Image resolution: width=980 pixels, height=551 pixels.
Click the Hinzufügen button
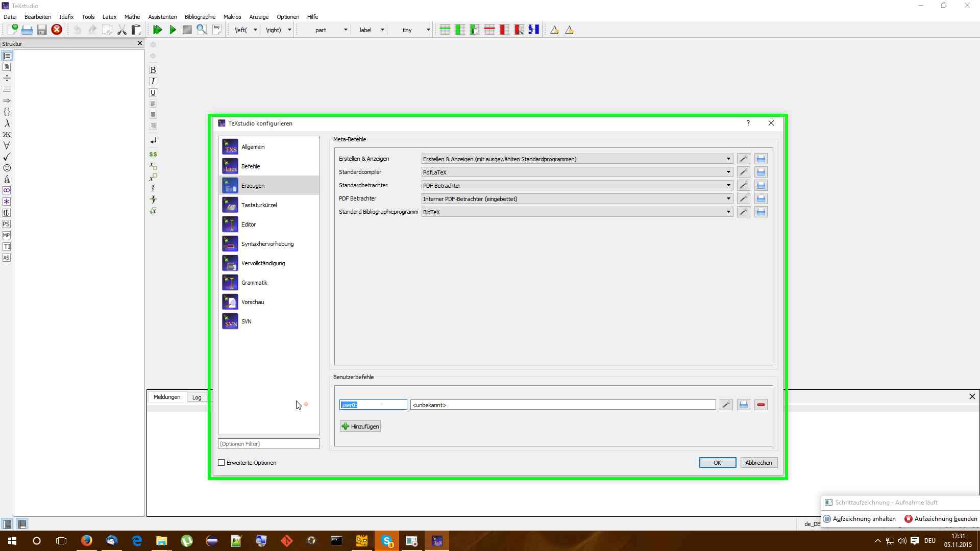pyautogui.click(x=360, y=426)
